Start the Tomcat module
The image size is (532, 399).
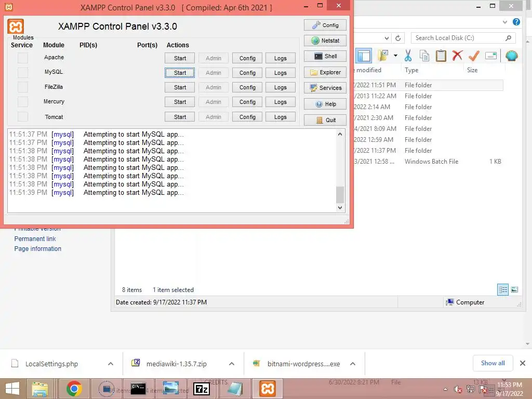180,117
